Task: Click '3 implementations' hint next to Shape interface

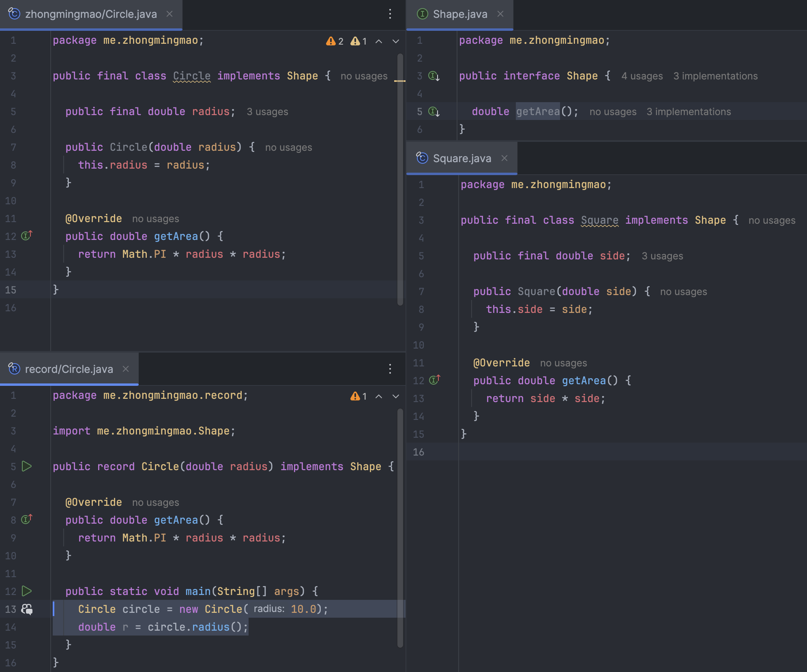Action: [x=715, y=76]
